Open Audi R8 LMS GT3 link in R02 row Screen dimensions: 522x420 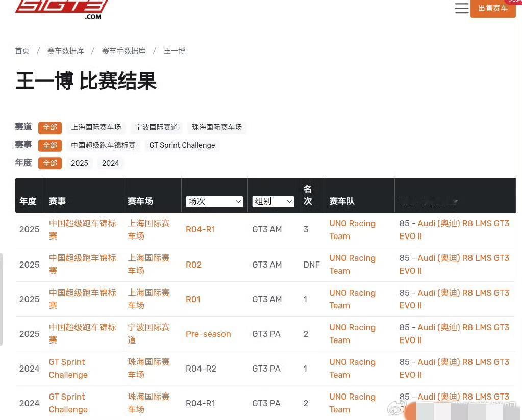point(455,265)
